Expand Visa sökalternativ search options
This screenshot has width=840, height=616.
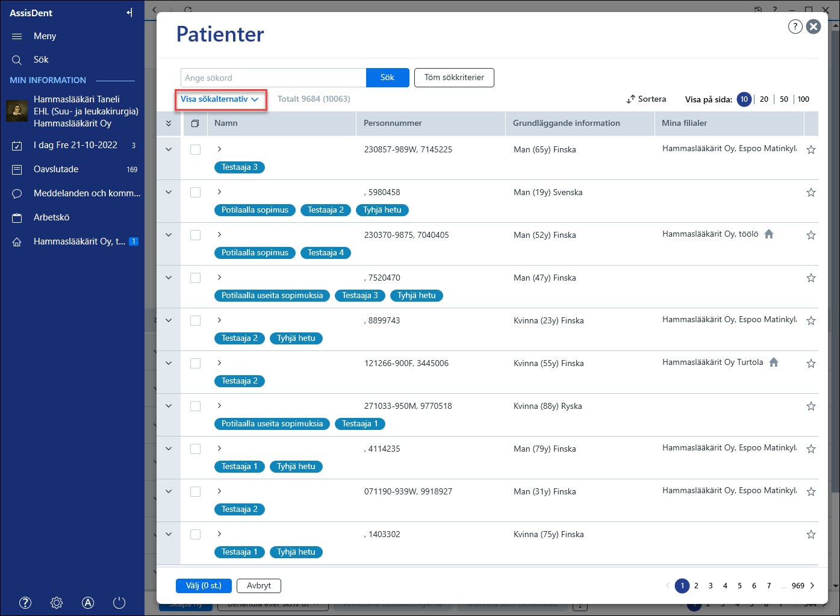(220, 99)
